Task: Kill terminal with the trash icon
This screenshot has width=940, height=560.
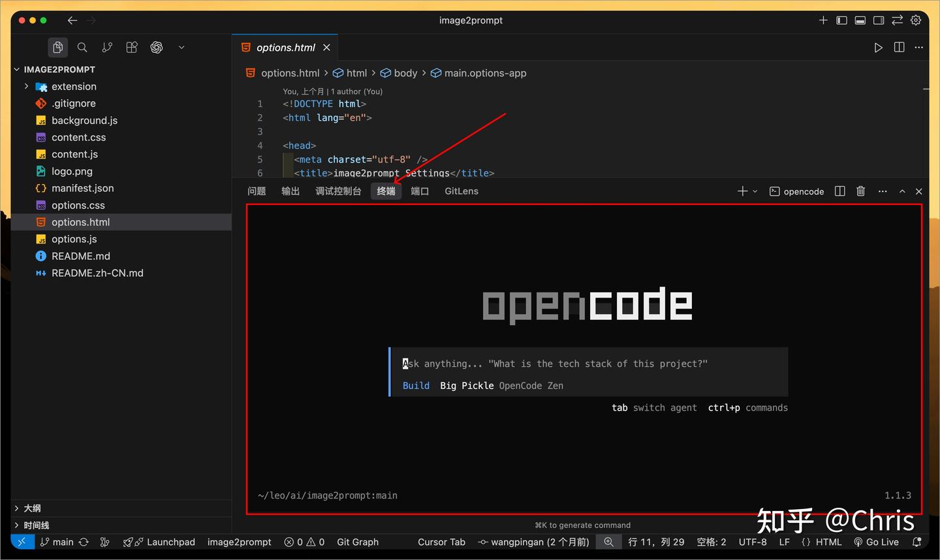Action: [x=861, y=191]
